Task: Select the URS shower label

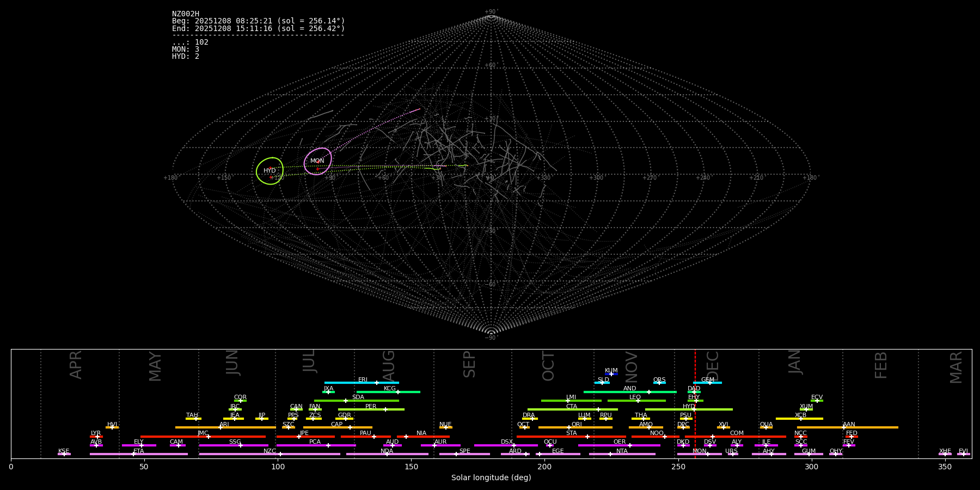Action: (x=732, y=451)
